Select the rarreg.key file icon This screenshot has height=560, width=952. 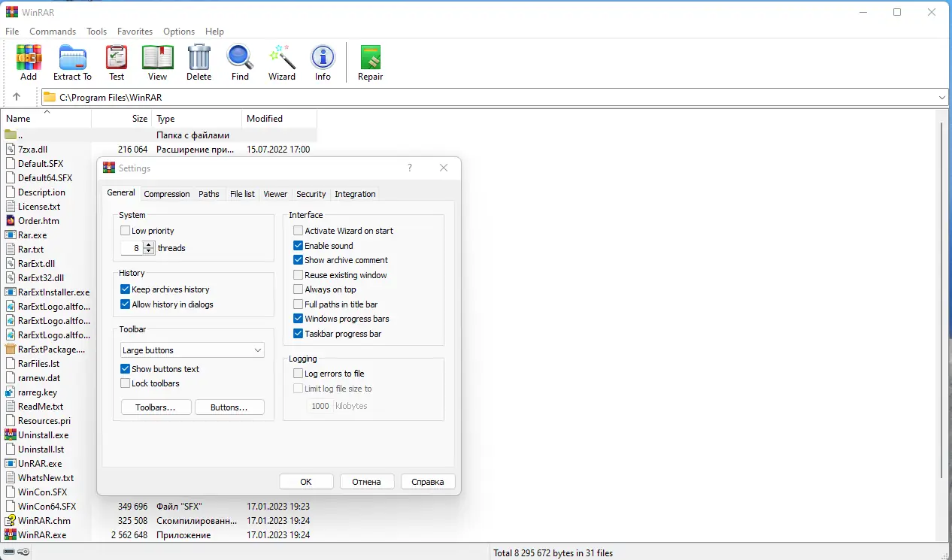[11, 392]
